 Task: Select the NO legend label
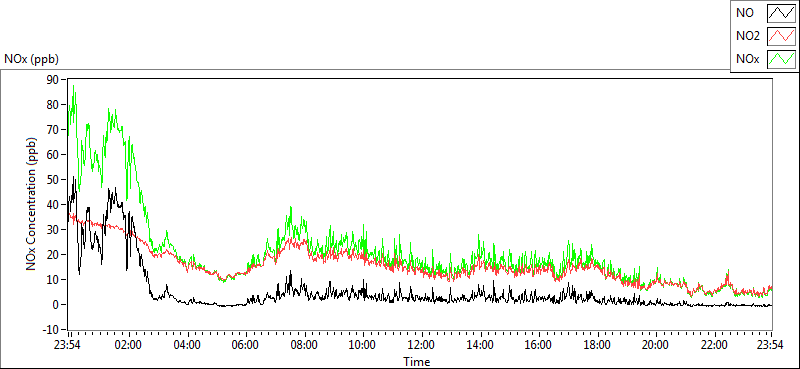(x=745, y=14)
